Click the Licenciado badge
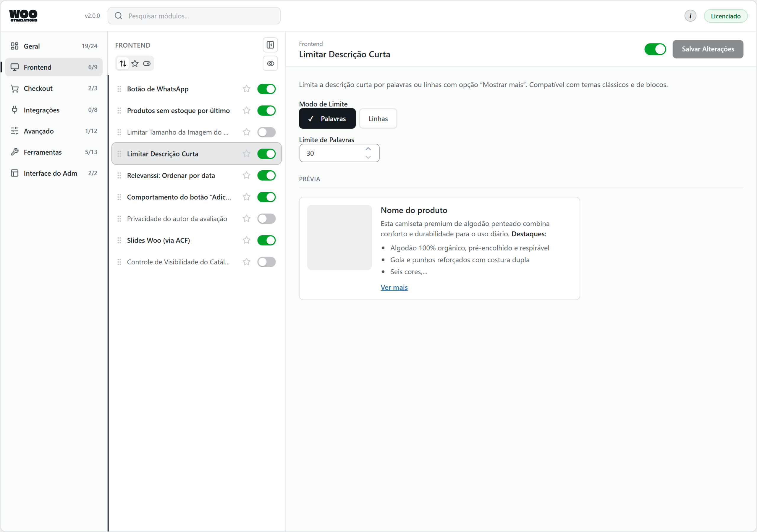 (725, 16)
